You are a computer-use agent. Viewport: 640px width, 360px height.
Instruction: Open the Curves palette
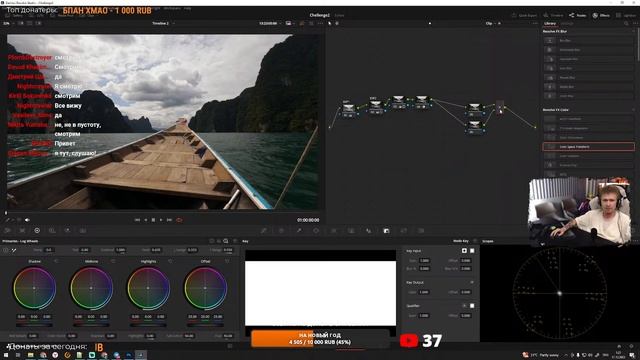(264, 231)
